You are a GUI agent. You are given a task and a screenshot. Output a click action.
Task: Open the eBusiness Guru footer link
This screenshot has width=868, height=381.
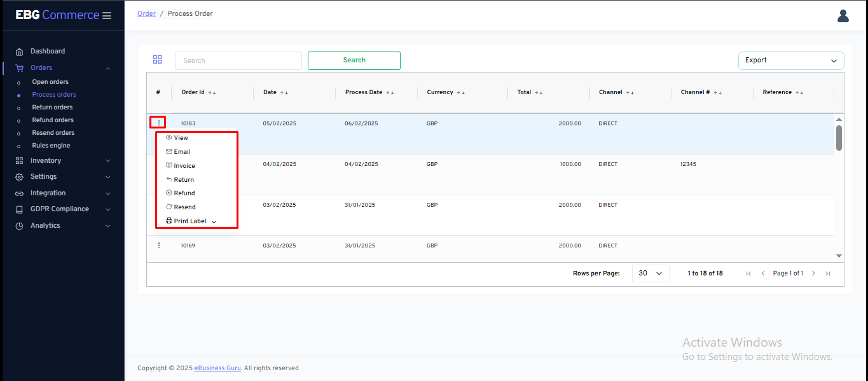[x=217, y=368]
